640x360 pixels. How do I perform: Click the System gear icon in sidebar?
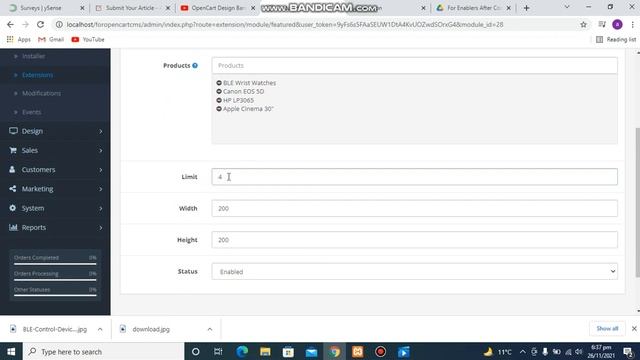tap(13, 208)
